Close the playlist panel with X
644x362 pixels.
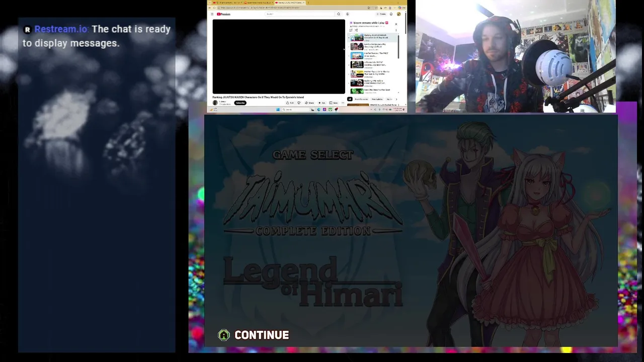[396, 24]
